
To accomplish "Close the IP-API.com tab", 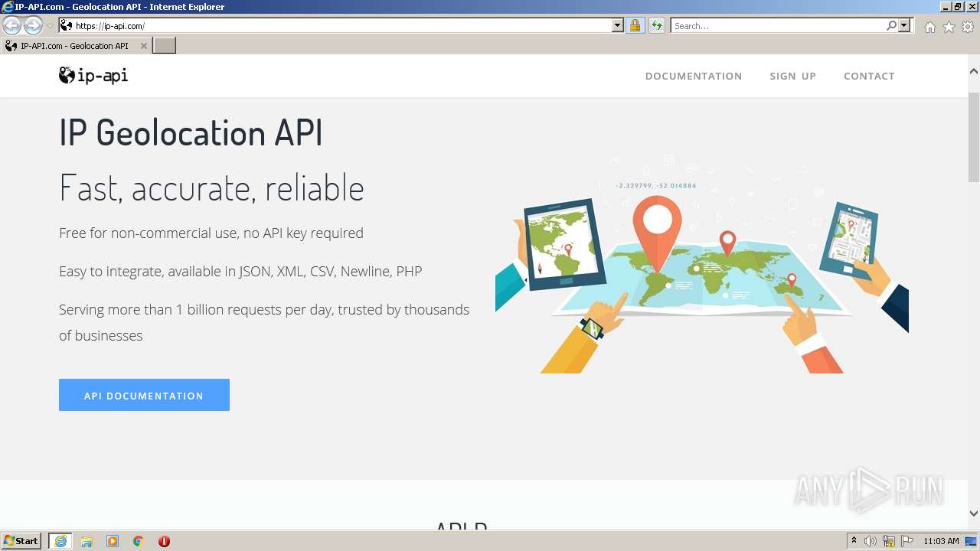I will pos(143,46).
